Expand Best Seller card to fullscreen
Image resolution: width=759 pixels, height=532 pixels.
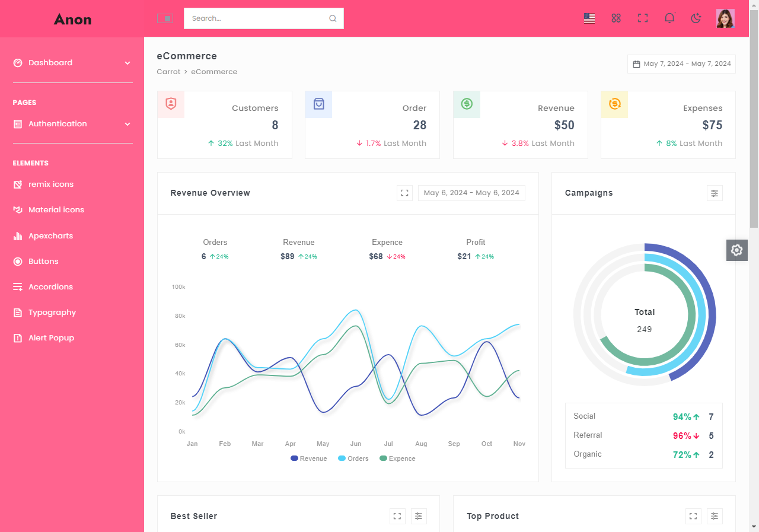pyautogui.click(x=397, y=516)
